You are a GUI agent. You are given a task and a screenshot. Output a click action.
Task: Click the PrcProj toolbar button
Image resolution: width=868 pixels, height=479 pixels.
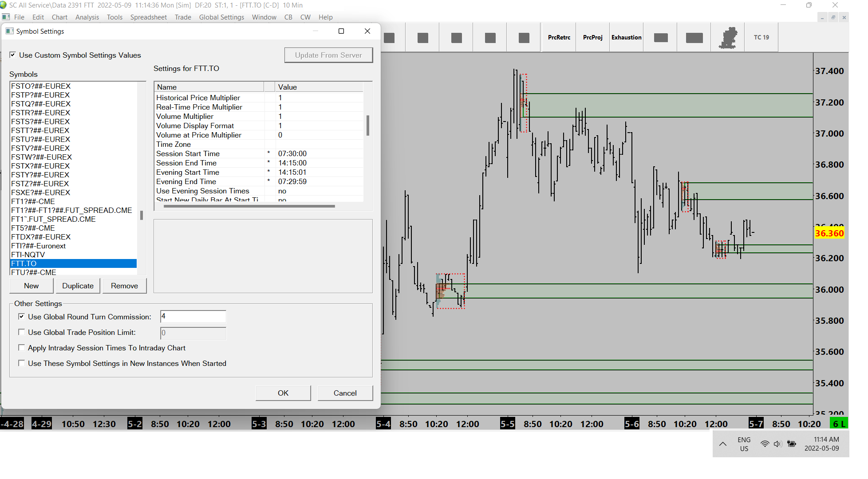(592, 38)
